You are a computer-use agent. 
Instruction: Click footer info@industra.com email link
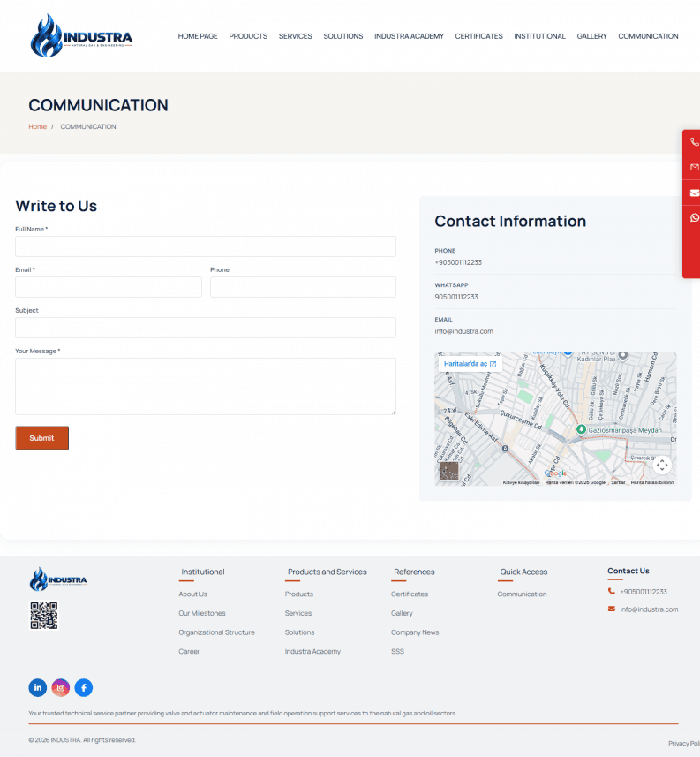pos(649,609)
